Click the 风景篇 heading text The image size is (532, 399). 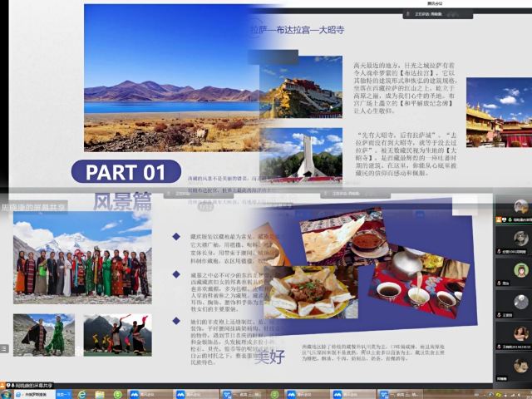pyautogui.click(x=122, y=201)
